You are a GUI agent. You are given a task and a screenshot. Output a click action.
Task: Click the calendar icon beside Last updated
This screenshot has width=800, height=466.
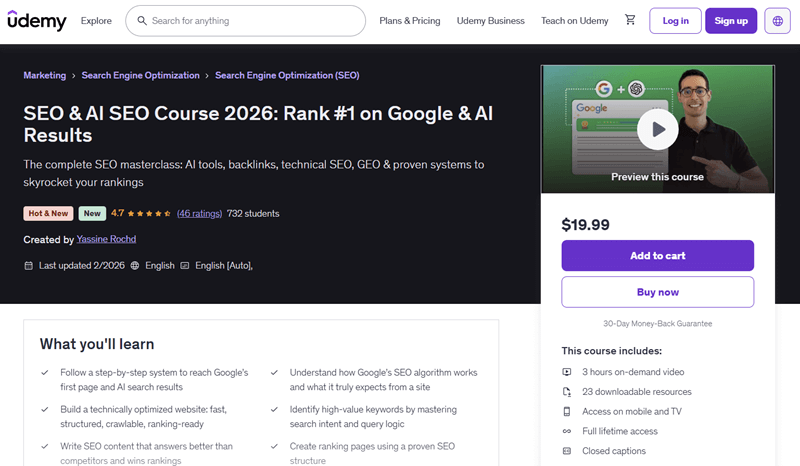(x=29, y=265)
